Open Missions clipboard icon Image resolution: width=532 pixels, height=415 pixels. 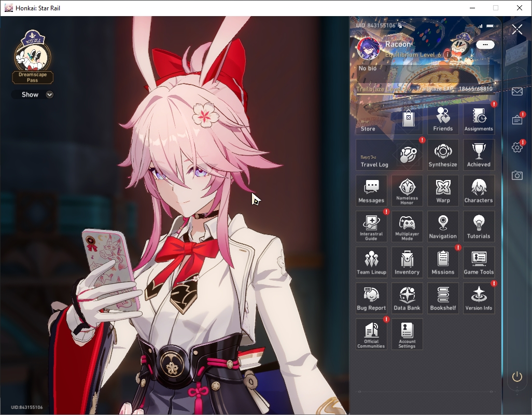[443, 262]
